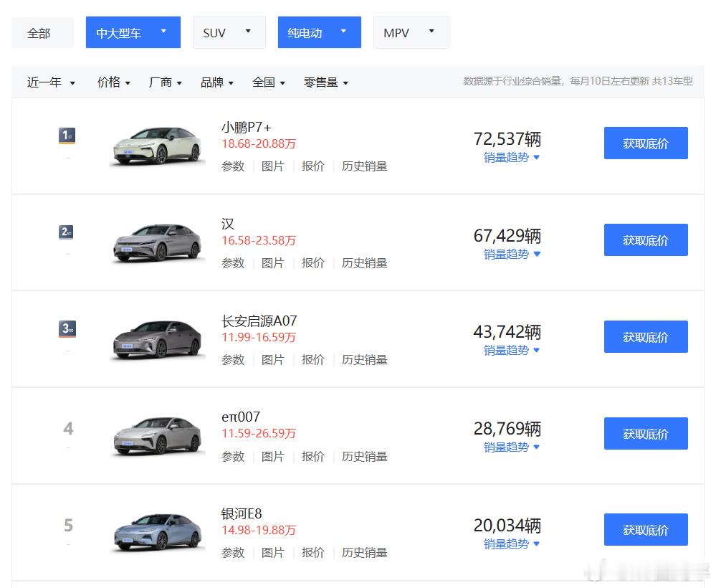
Task: View 参数 for 汉
Action: [233, 263]
